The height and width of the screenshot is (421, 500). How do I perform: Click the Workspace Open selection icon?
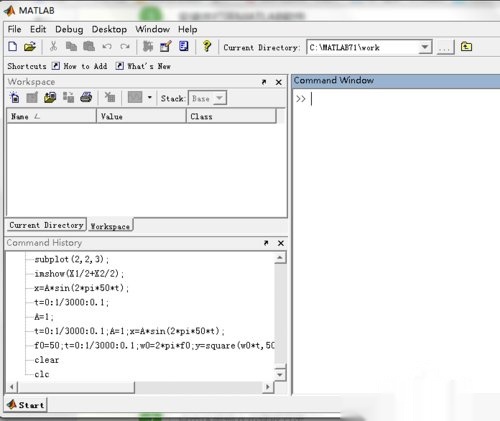[32, 98]
